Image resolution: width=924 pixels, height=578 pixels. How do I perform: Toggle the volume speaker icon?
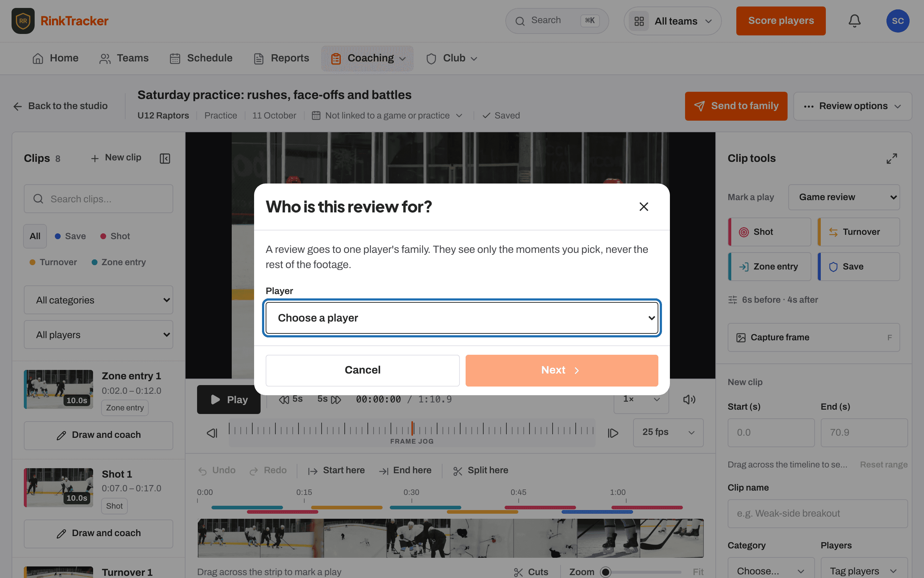(689, 400)
